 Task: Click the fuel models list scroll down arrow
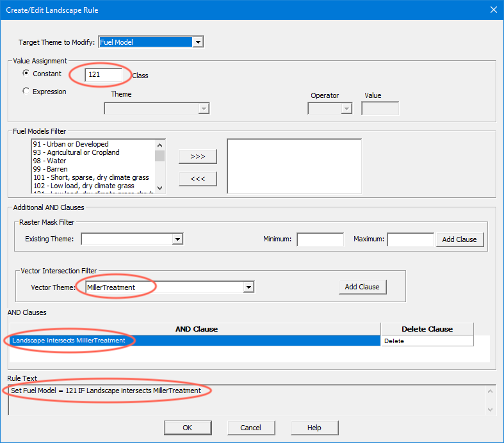click(159, 188)
